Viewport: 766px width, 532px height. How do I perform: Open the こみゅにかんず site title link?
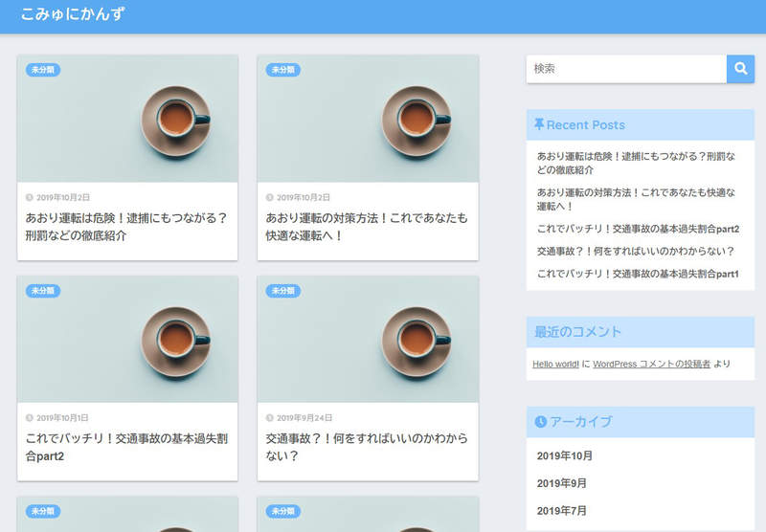click(x=72, y=15)
